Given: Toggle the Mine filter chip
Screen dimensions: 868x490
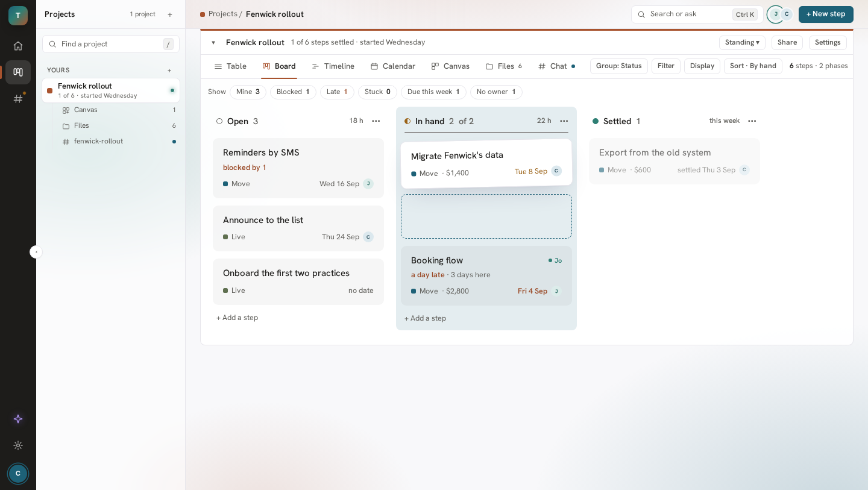Looking at the screenshot, I should (x=248, y=92).
